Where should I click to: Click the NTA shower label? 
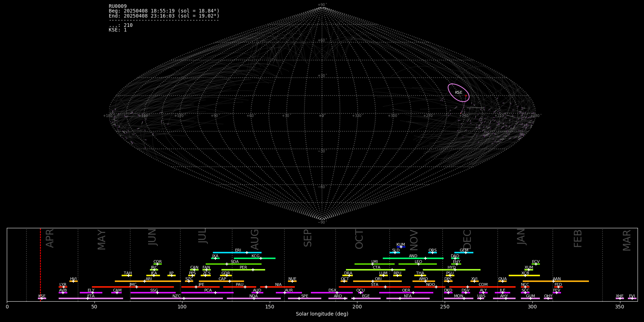pos(408,296)
